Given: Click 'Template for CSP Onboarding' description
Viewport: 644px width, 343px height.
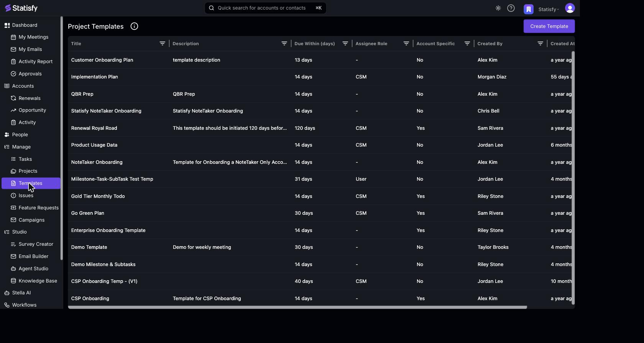Looking at the screenshot, I should 207,299.
